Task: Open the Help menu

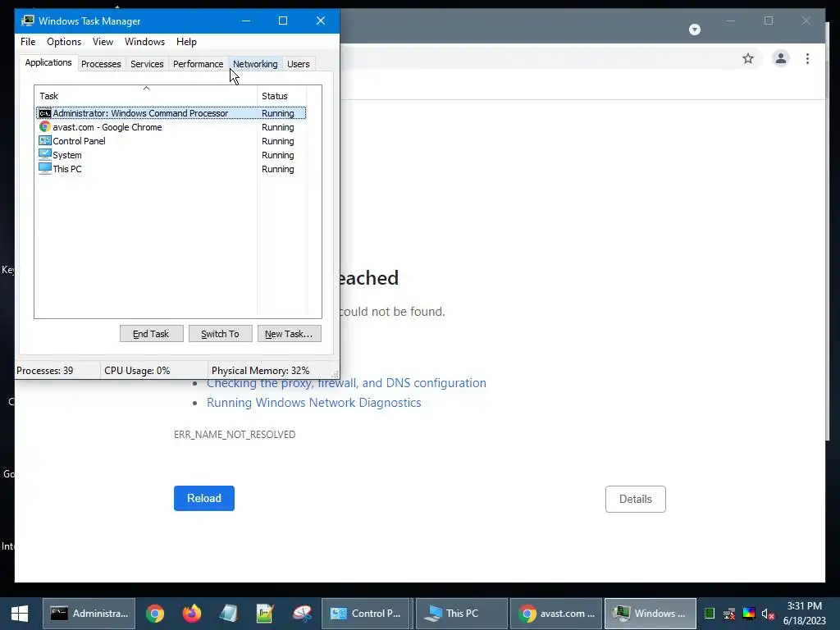Action: (186, 42)
